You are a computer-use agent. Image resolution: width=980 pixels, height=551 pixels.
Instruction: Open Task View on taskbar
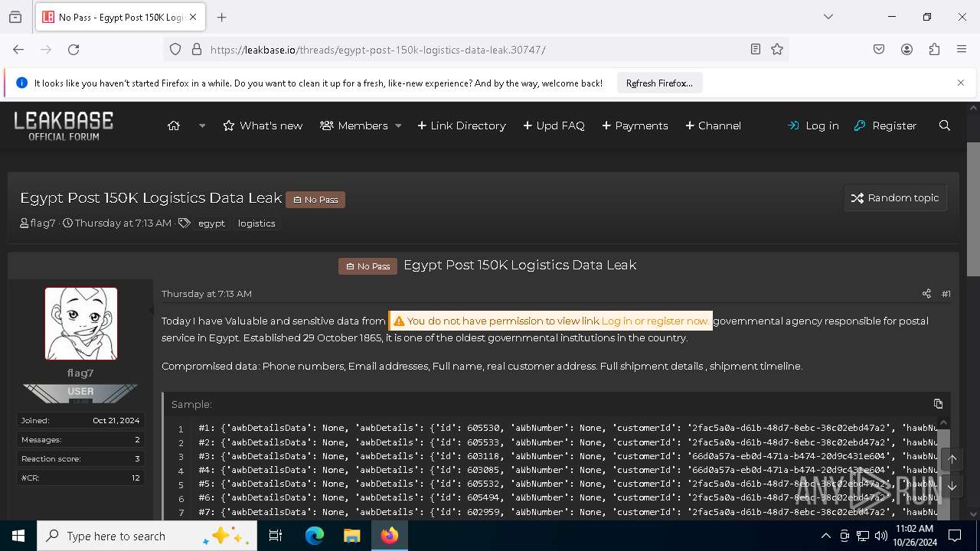(276, 536)
